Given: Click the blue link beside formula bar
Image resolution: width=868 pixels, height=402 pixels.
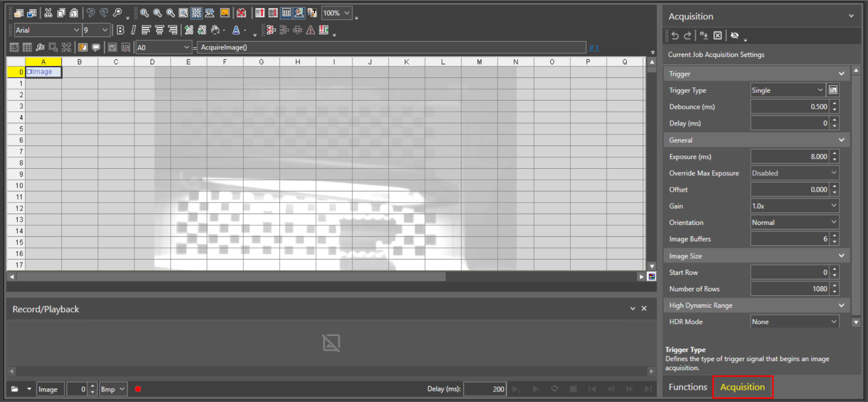Looking at the screenshot, I should (594, 47).
